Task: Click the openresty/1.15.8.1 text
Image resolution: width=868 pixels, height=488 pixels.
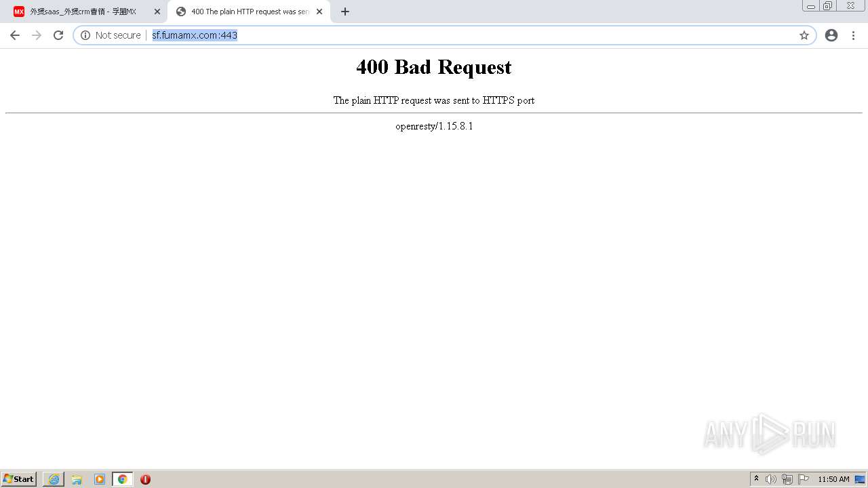Action: [x=434, y=126]
